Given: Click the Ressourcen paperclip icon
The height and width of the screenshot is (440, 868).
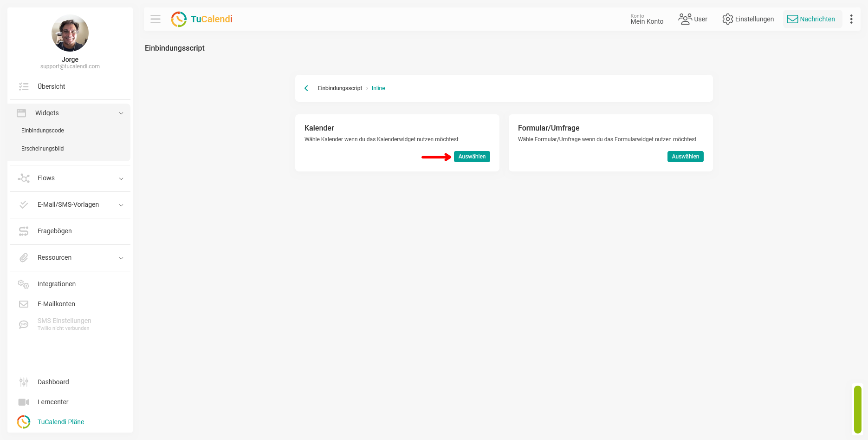Looking at the screenshot, I should point(24,257).
